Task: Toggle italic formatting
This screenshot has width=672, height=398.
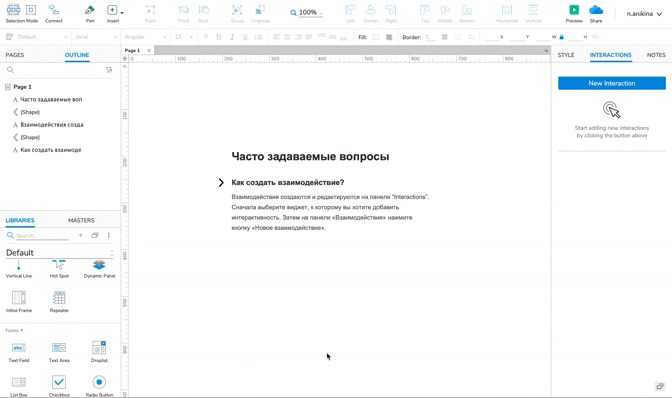Action: (x=232, y=37)
